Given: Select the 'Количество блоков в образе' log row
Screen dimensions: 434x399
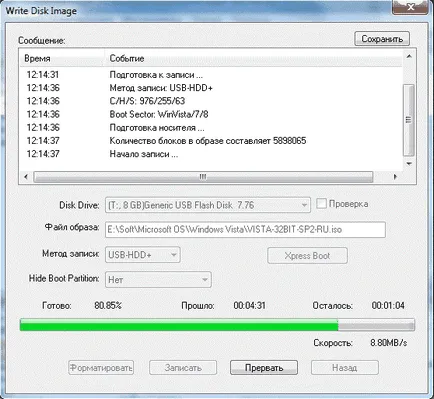Looking at the screenshot, I should [x=211, y=141].
